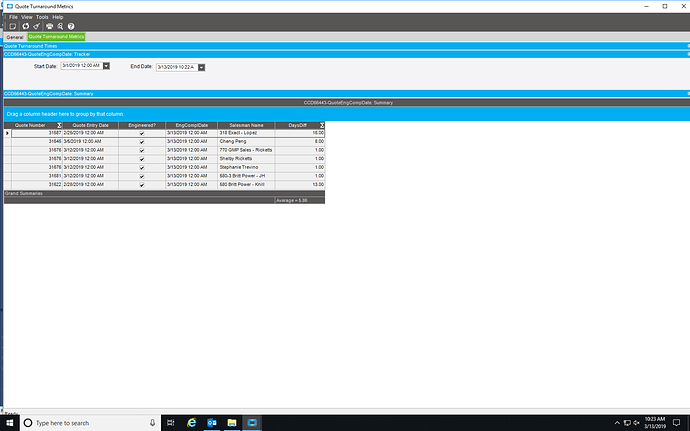Click the Grand Summaries bar
The image size is (690, 431).
click(x=165, y=193)
